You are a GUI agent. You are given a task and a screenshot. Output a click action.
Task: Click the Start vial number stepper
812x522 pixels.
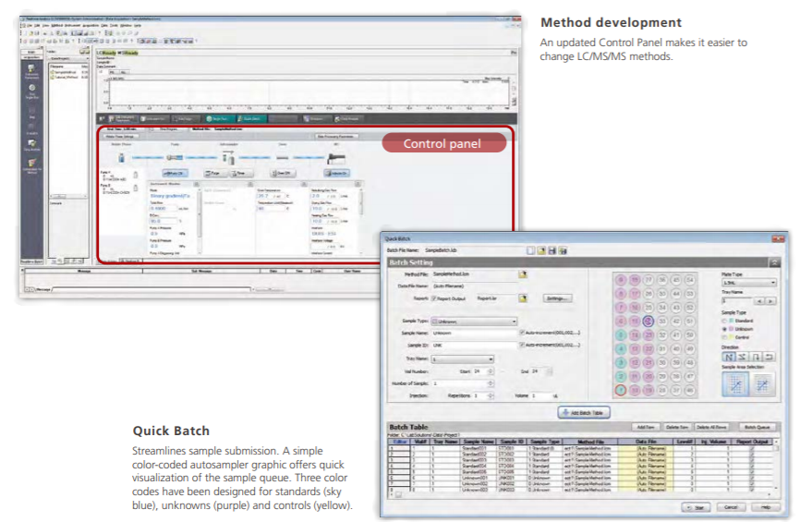pyautogui.click(x=491, y=371)
